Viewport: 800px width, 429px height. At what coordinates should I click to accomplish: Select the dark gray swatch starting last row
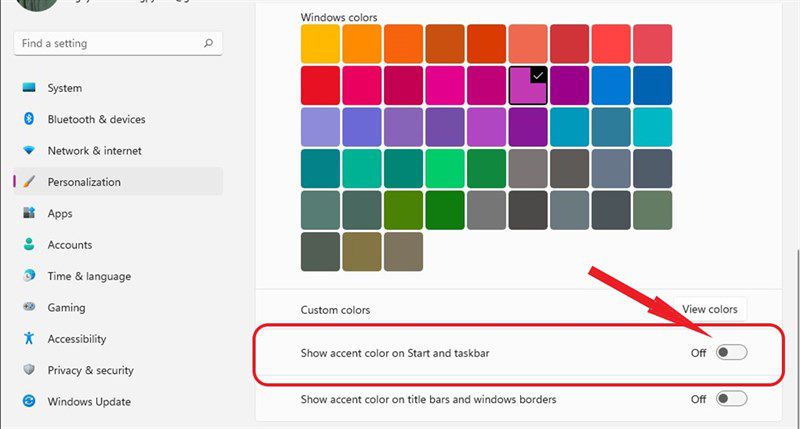click(320, 251)
